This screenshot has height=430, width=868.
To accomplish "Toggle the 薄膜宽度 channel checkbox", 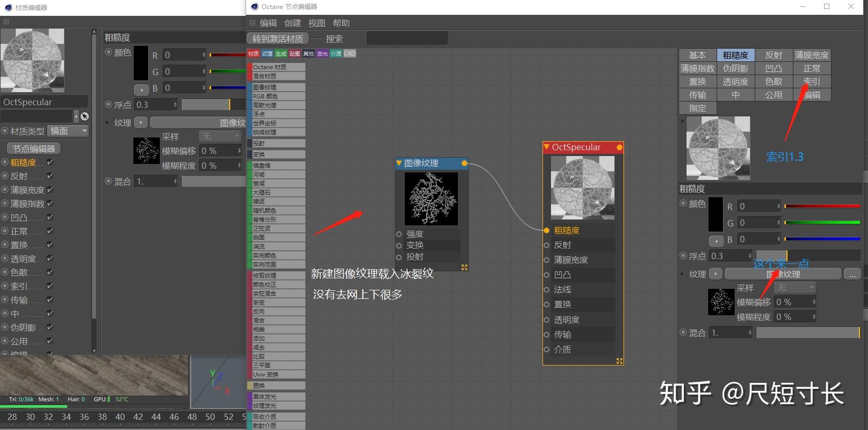I will [x=50, y=189].
